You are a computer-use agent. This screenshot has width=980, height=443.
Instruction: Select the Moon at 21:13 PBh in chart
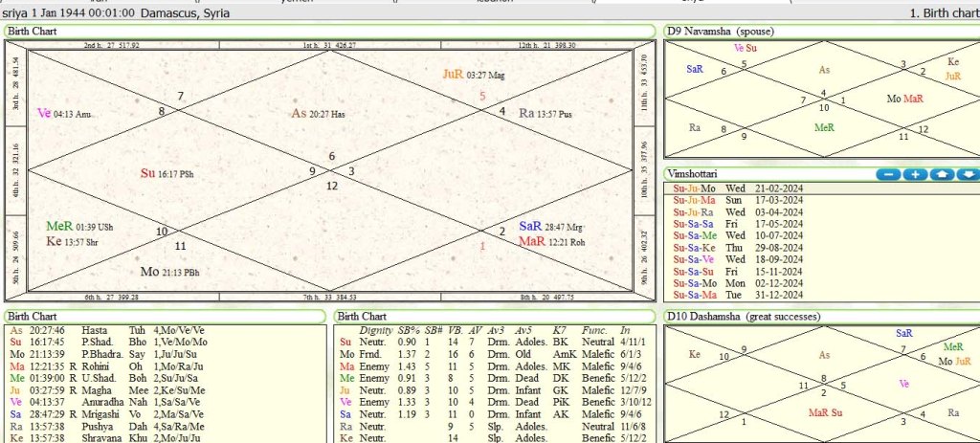(x=169, y=272)
